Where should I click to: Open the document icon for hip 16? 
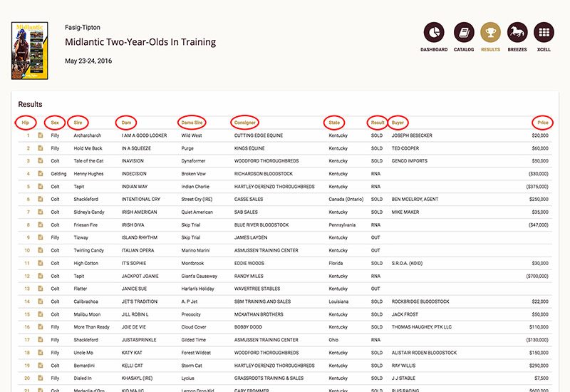[41, 327]
